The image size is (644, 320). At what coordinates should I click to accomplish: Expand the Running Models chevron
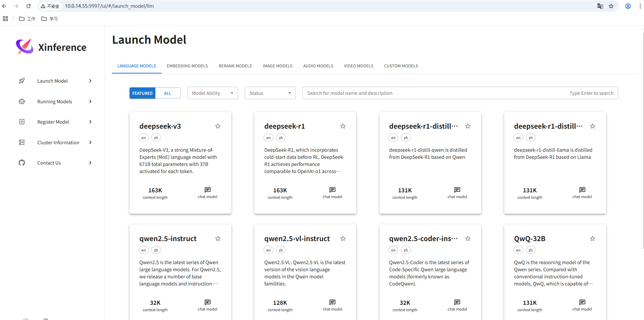pos(90,101)
